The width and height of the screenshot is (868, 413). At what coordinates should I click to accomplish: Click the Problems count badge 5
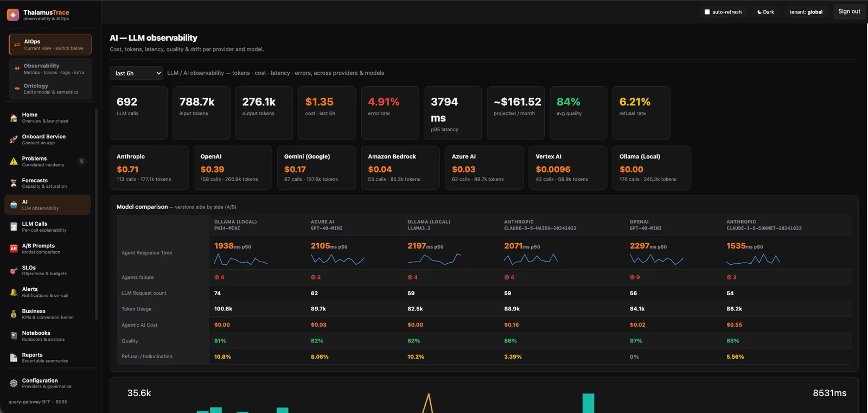pos(81,161)
